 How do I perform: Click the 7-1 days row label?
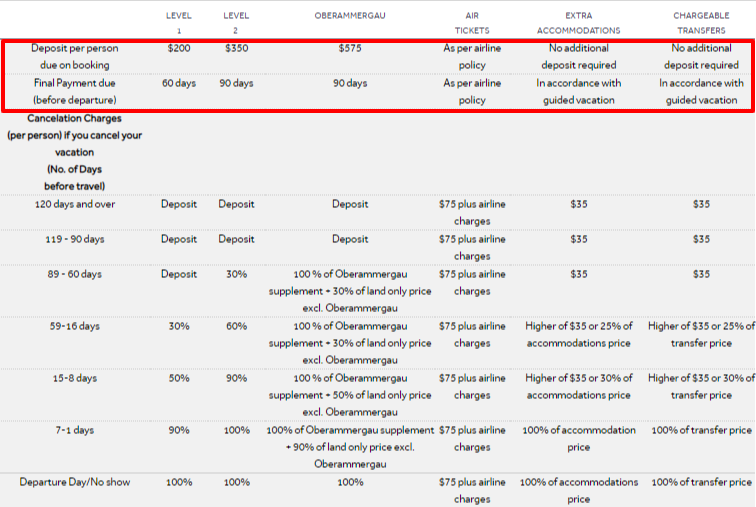click(75, 430)
